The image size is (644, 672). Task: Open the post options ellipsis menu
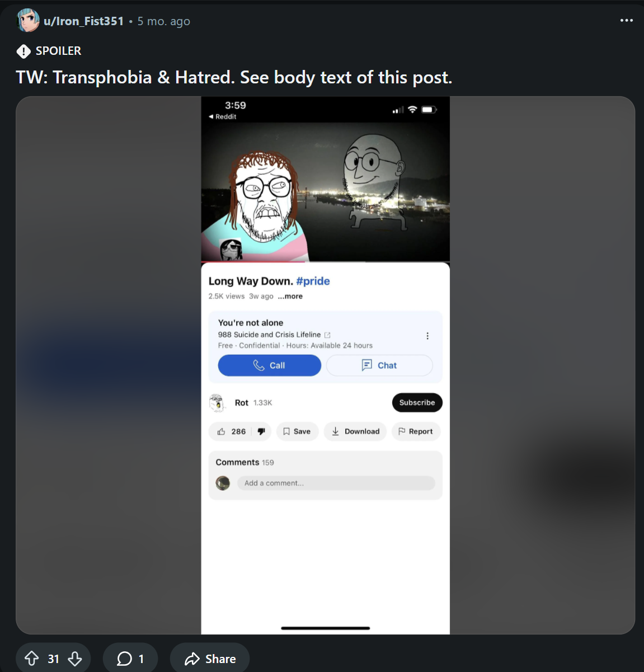tap(627, 21)
